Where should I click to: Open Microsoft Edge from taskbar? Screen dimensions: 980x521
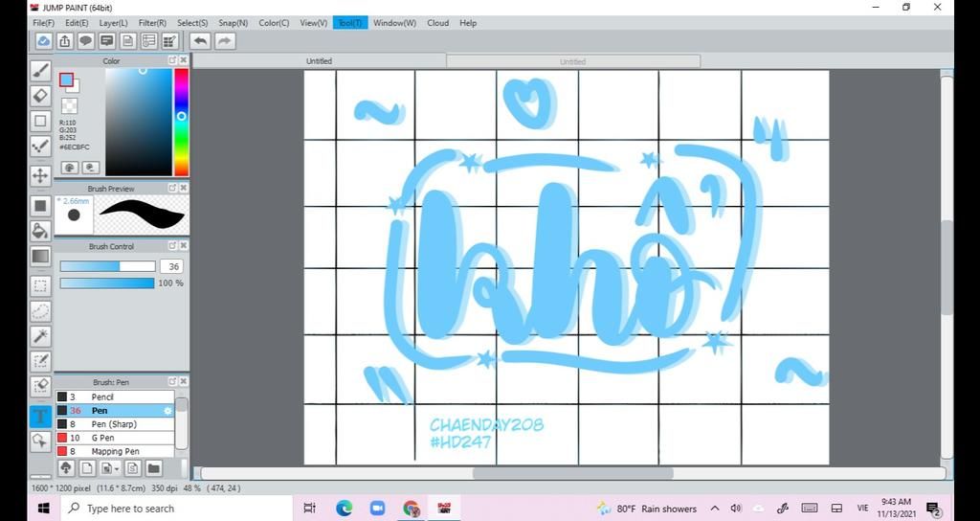pos(344,508)
